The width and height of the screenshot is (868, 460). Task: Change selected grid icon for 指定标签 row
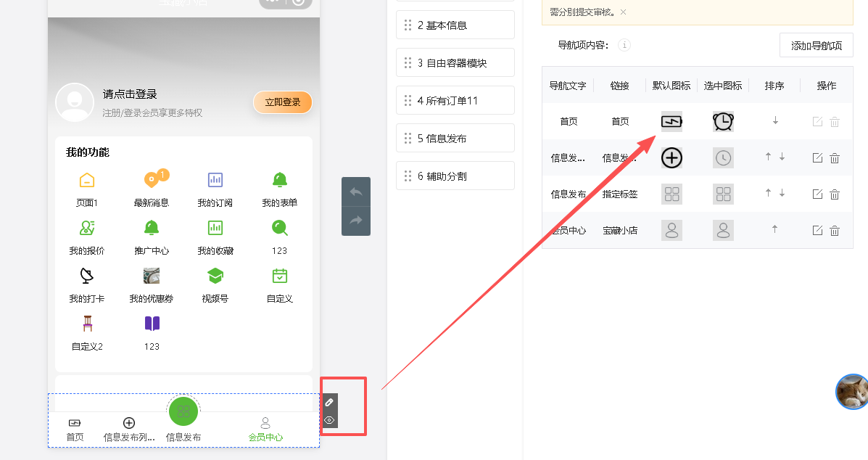click(723, 194)
